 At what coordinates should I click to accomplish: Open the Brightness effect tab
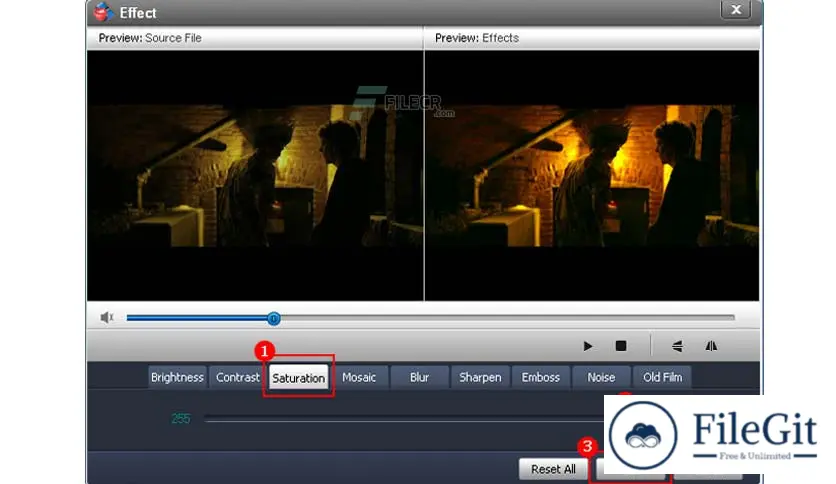[177, 377]
